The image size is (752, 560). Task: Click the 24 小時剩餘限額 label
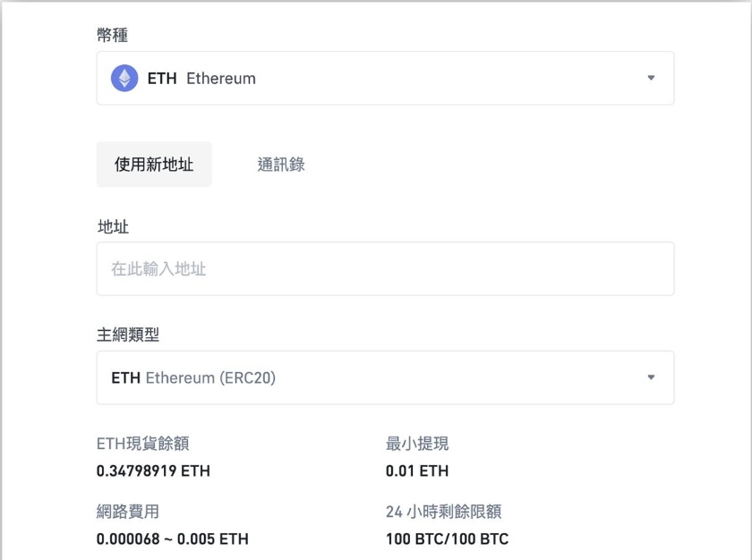point(444,512)
